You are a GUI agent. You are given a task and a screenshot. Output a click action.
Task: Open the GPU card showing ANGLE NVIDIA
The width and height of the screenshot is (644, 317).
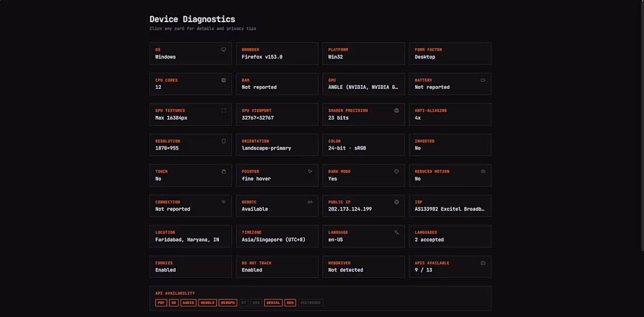(x=364, y=84)
